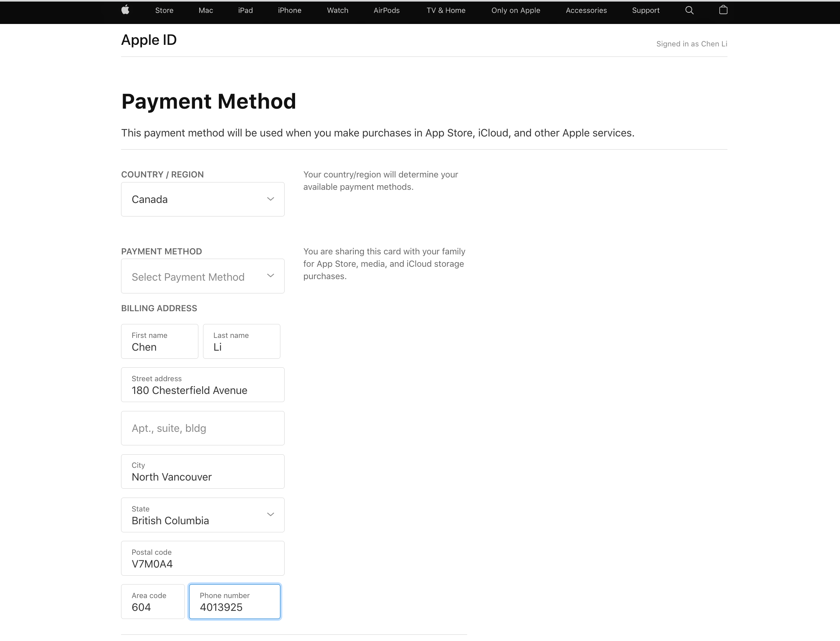Click the Apple logo icon
This screenshot has width=840, height=641.
point(125,10)
